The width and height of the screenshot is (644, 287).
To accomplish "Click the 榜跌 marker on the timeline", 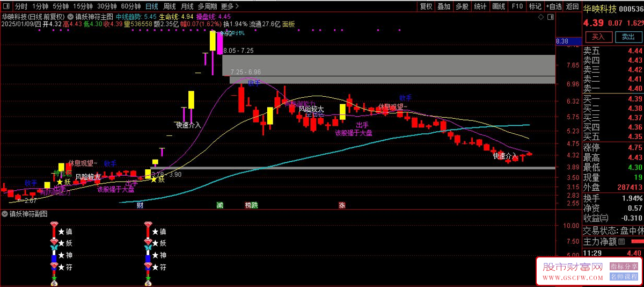I will [251, 205].
